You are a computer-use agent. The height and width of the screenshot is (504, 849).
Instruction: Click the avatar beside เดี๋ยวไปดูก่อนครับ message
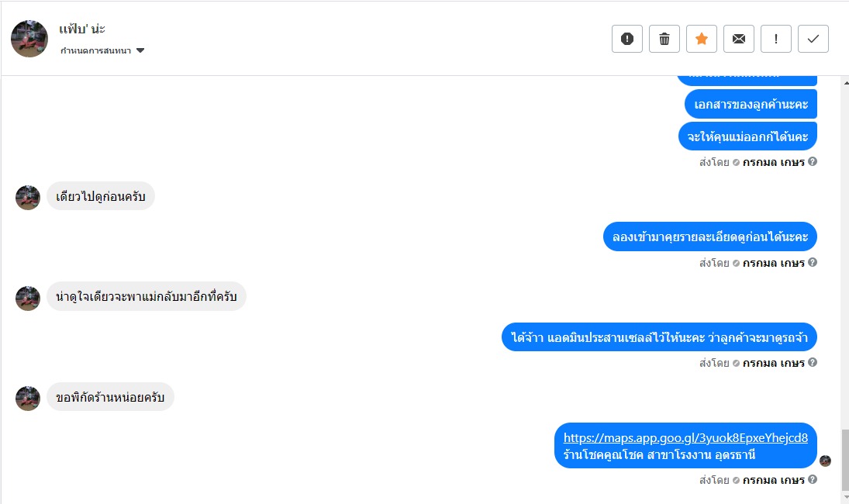coord(28,197)
